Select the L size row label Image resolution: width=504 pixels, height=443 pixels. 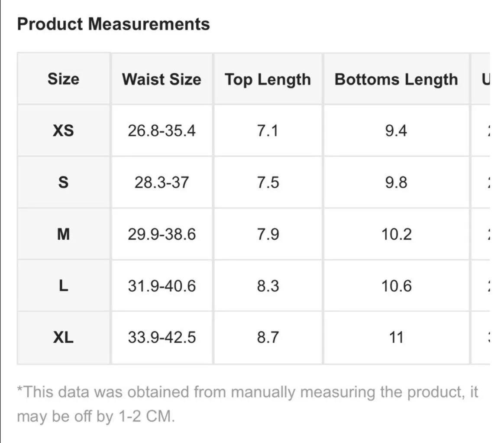click(63, 286)
